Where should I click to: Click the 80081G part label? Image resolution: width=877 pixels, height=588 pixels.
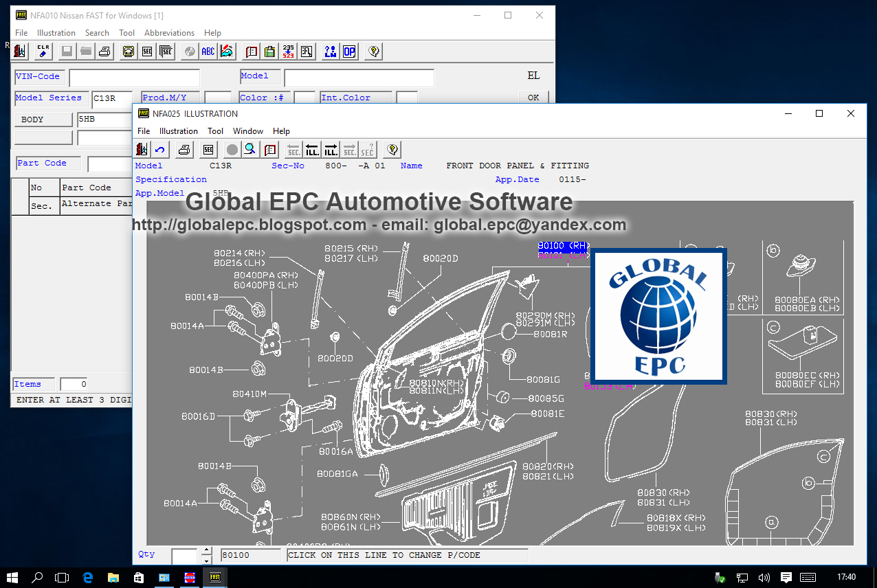coord(544,380)
